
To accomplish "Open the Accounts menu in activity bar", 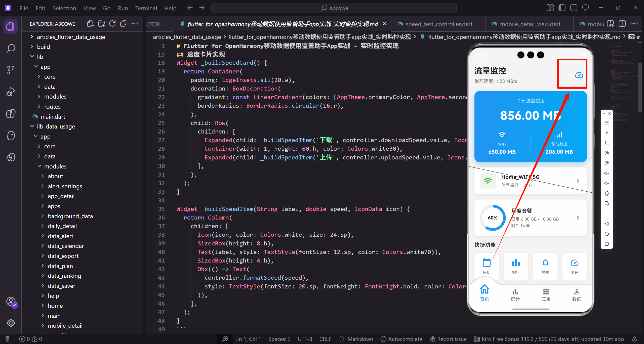I will (11, 301).
